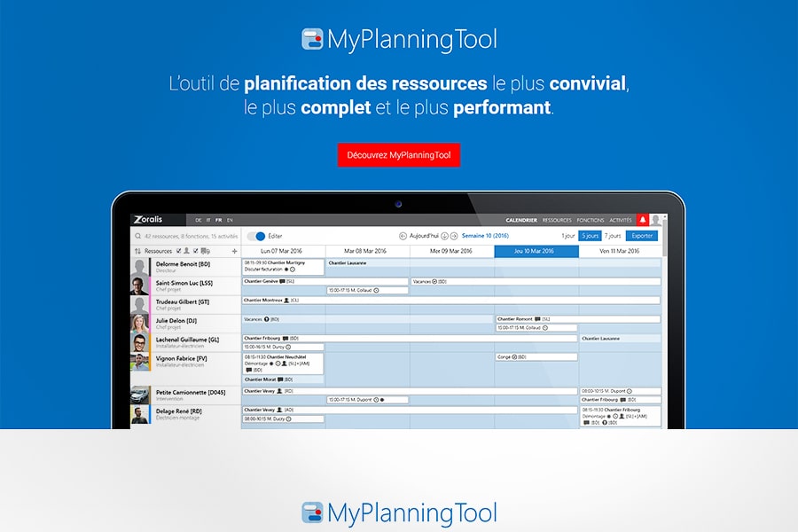798x532 pixels.
Task: Click the speech bubble icon on Chantier Genève event
Action: 280,280
